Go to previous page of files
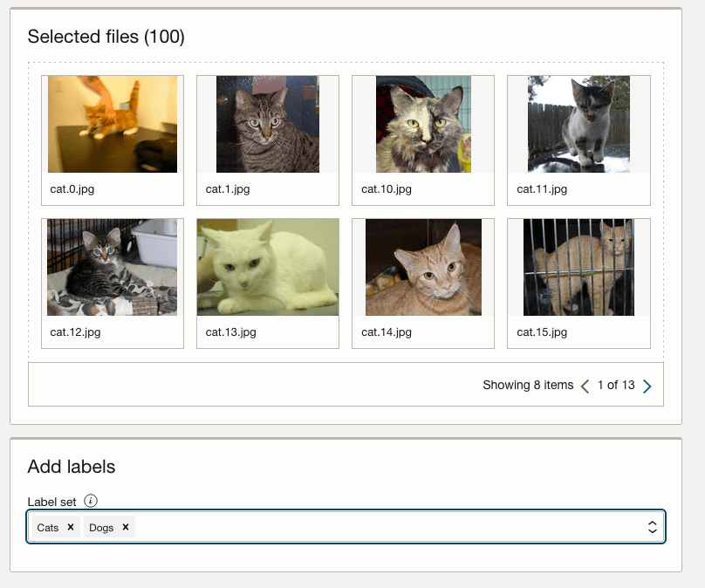 tap(585, 386)
